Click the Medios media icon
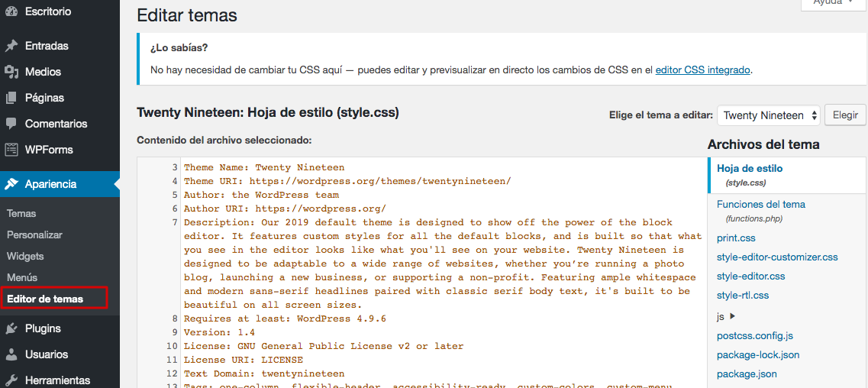Screen dimensions: 868x388 pyautogui.click(x=11, y=72)
